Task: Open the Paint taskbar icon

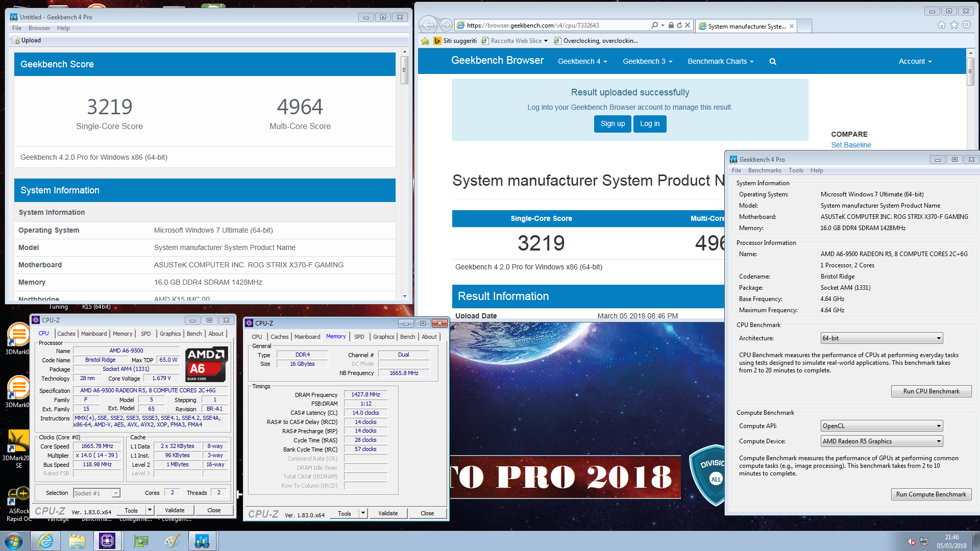Action: tap(171, 541)
